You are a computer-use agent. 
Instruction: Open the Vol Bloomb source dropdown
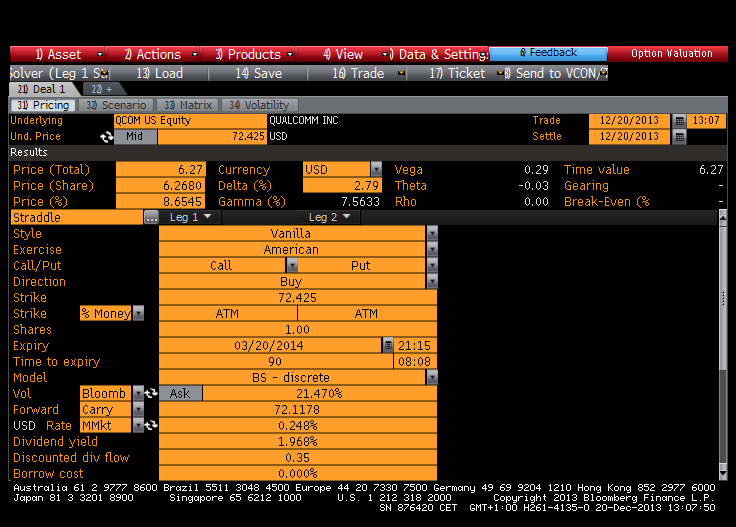(x=138, y=393)
